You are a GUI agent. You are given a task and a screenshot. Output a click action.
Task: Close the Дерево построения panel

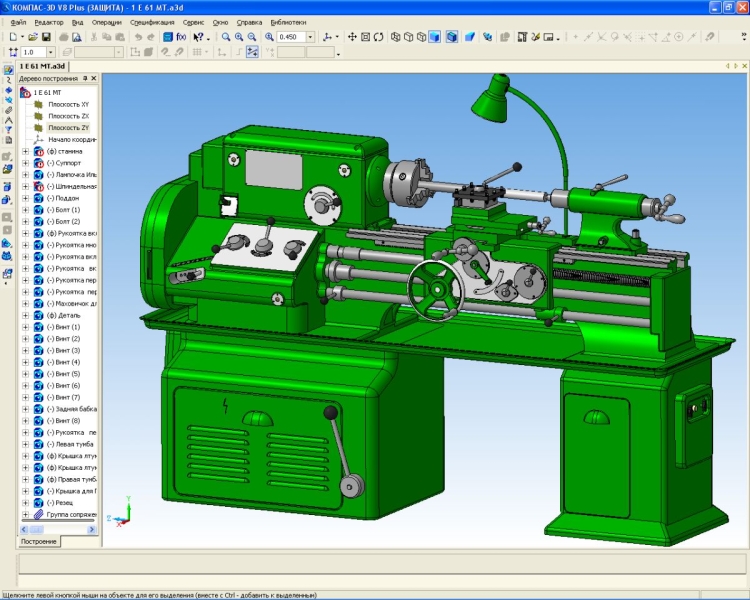[94, 78]
